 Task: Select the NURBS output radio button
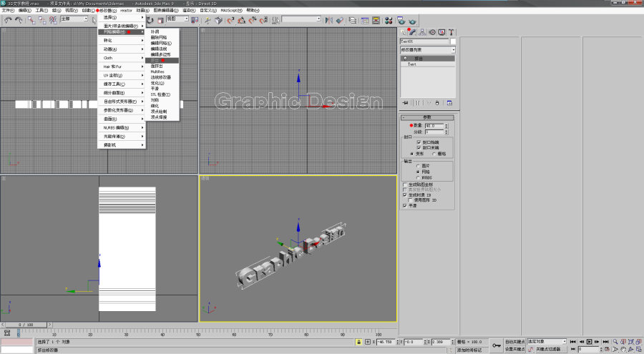click(x=418, y=177)
